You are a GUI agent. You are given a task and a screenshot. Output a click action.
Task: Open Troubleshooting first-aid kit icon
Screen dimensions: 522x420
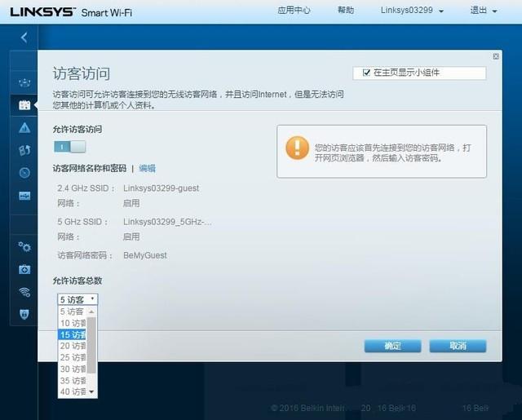[24, 269]
